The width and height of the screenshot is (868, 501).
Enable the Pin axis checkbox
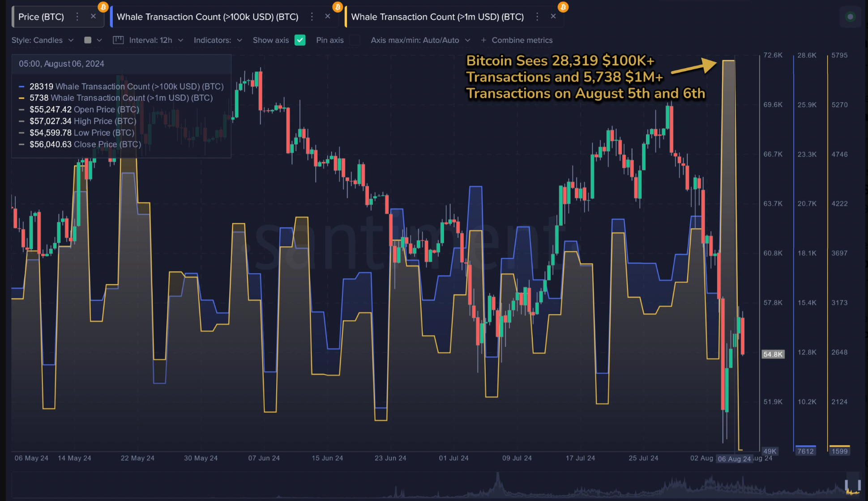tap(355, 40)
